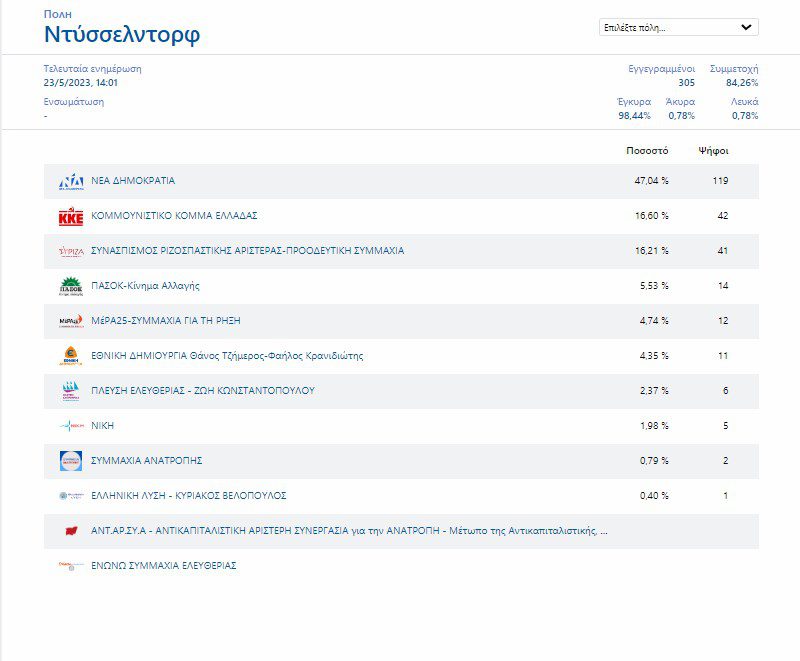
Task: Click the ΜέΡΑ25 party logo
Action: click(x=71, y=321)
